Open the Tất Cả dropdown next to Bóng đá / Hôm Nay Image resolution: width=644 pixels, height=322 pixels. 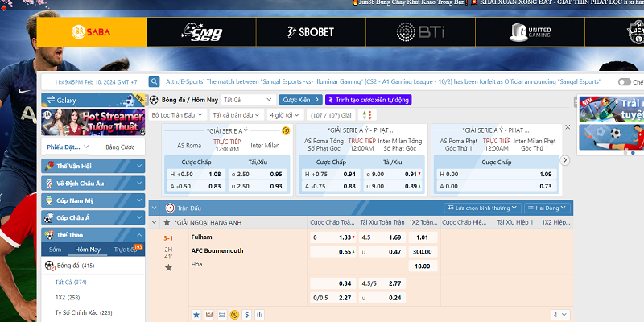pyautogui.click(x=249, y=100)
